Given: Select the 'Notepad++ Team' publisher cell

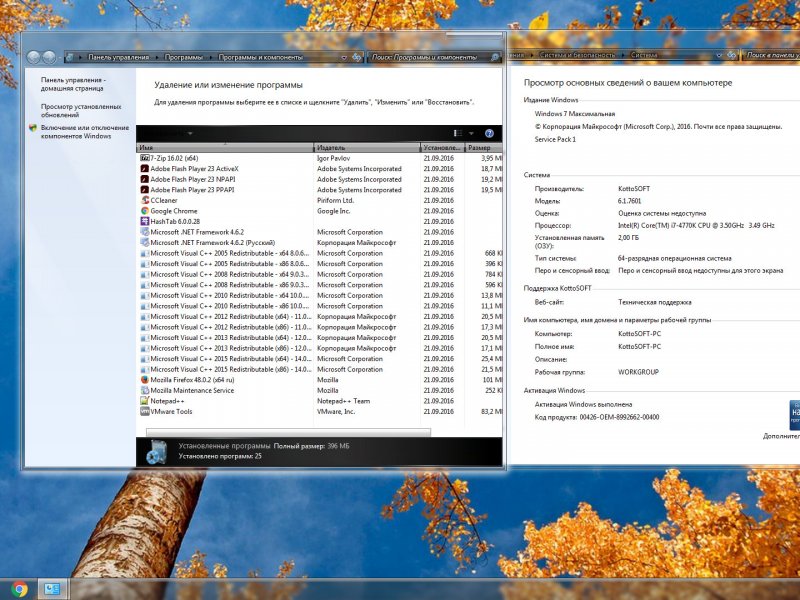Looking at the screenshot, I should (343, 401).
